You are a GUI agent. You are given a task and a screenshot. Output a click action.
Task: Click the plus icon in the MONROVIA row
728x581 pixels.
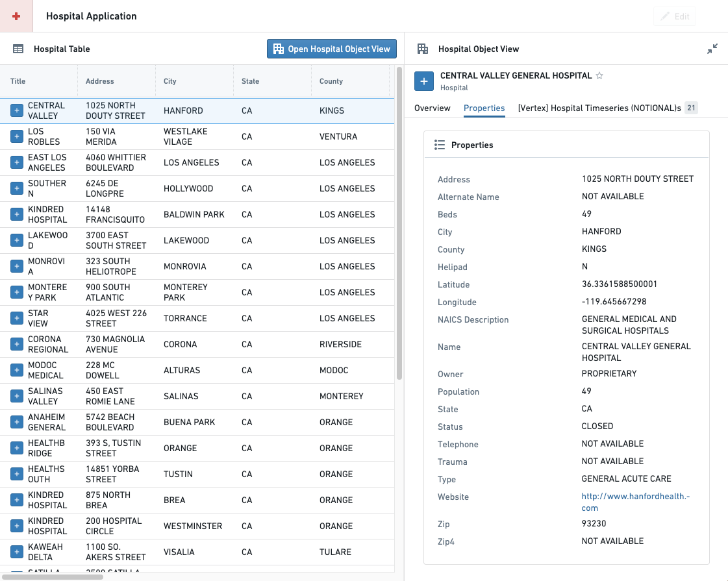[x=17, y=266]
